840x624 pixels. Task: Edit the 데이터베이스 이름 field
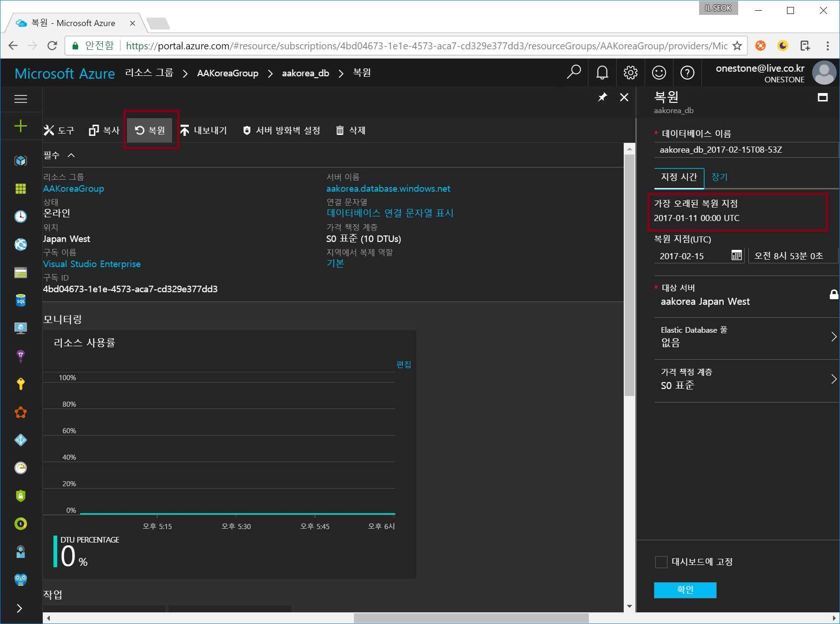tap(747, 150)
